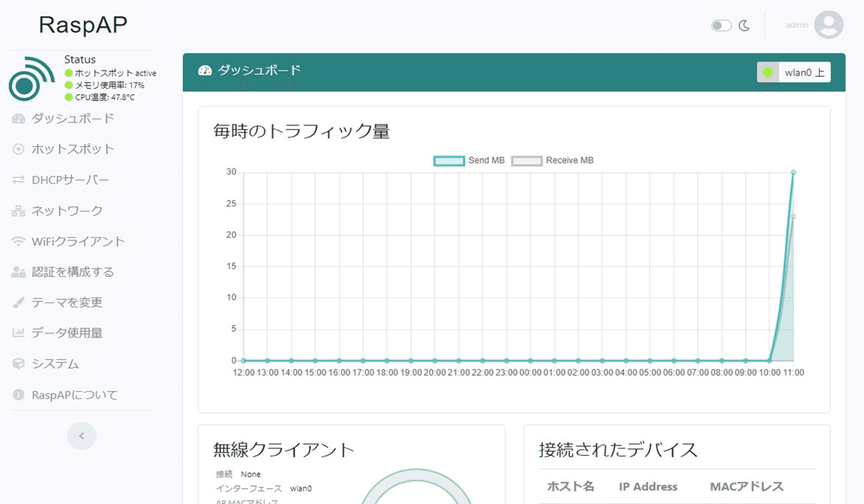Click the RaspAP wifi signal status icon

30,78
